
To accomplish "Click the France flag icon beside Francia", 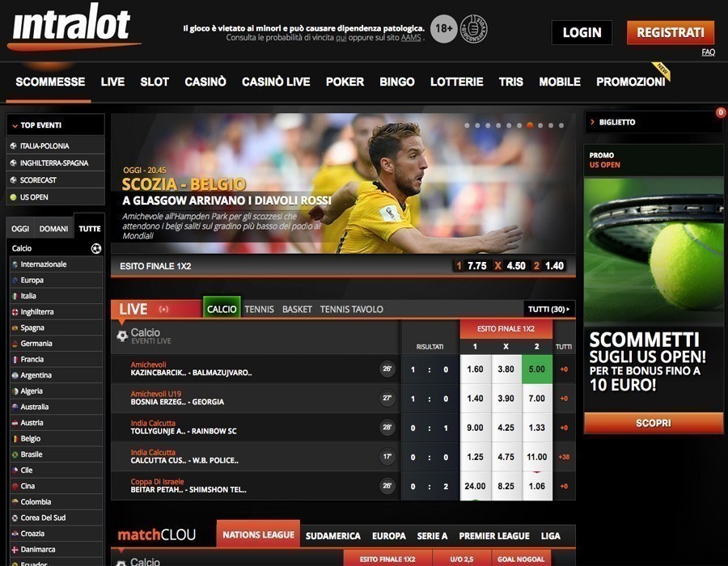I will click(x=15, y=359).
